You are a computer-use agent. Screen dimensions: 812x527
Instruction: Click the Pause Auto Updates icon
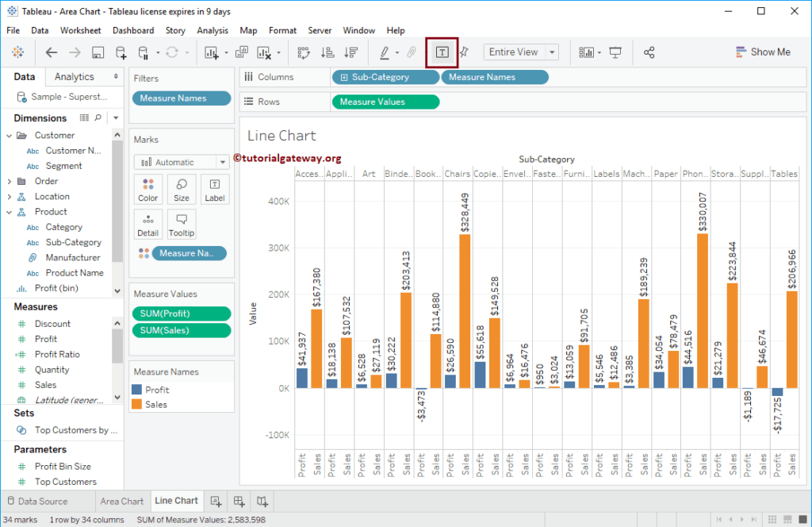[144, 52]
